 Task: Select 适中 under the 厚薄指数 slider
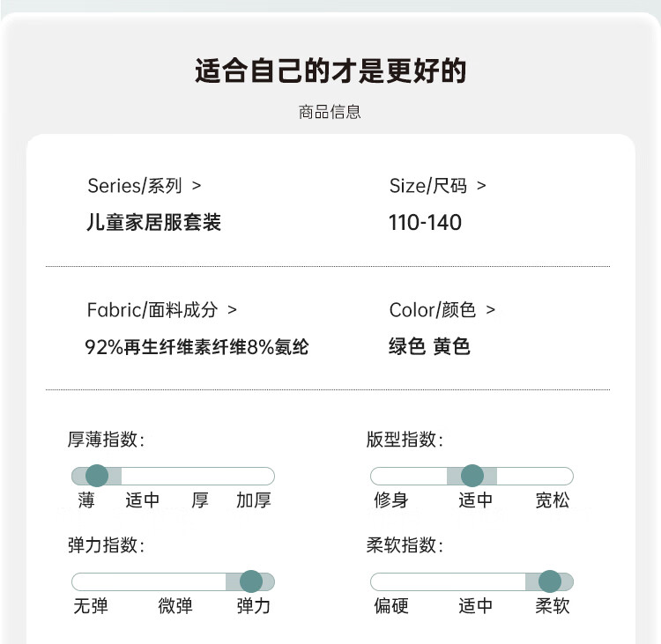tap(143, 500)
